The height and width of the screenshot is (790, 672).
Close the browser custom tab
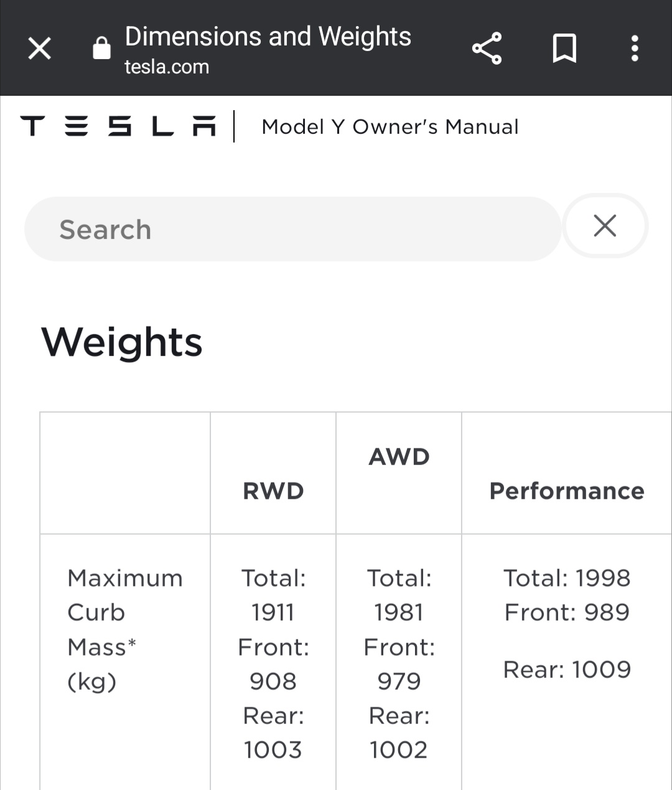(40, 48)
